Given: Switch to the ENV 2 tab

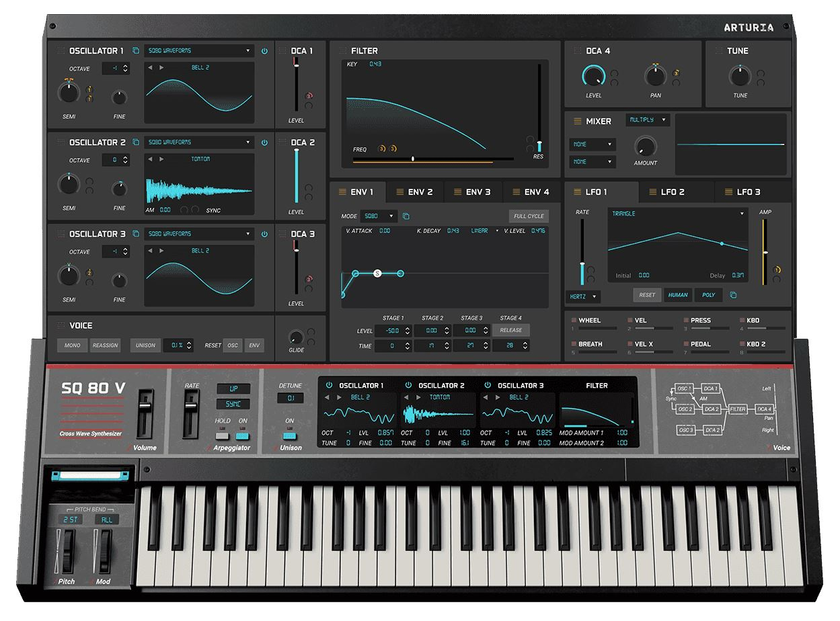Looking at the screenshot, I should [x=415, y=192].
